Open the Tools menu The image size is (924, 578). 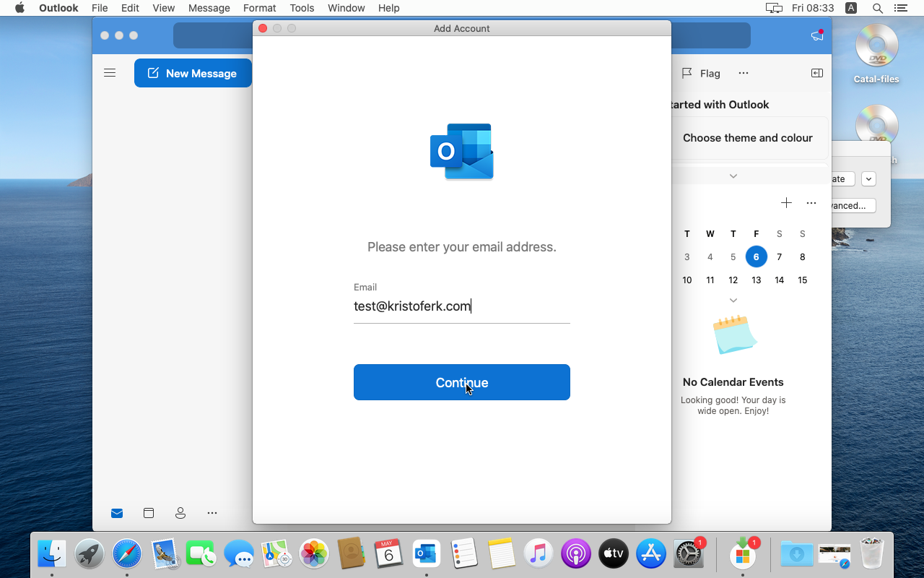click(x=302, y=8)
